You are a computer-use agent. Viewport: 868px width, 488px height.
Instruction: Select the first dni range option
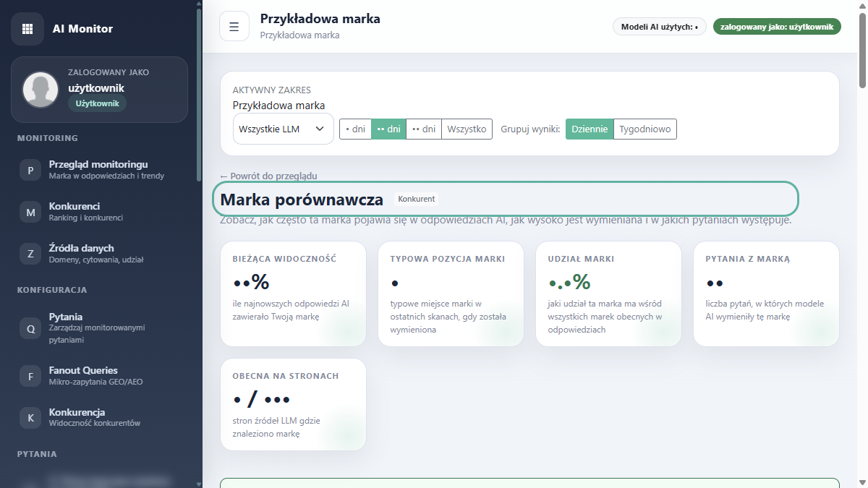(x=355, y=129)
